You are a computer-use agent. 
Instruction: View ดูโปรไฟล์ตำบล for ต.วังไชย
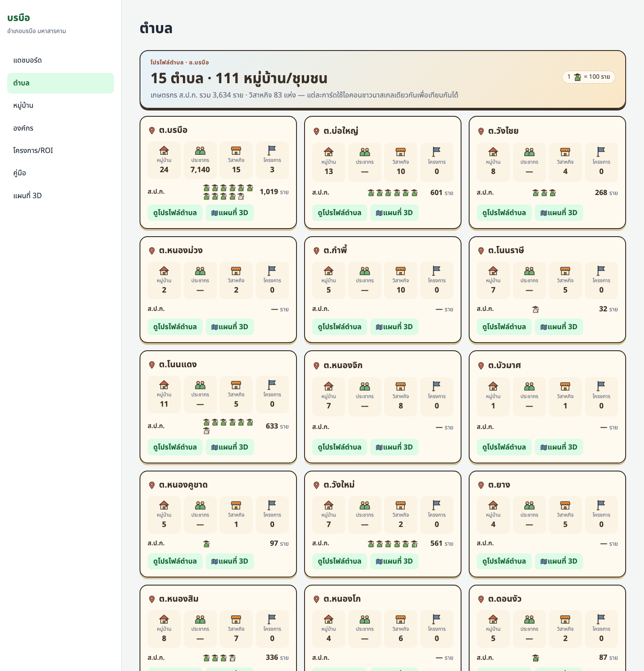click(x=504, y=212)
